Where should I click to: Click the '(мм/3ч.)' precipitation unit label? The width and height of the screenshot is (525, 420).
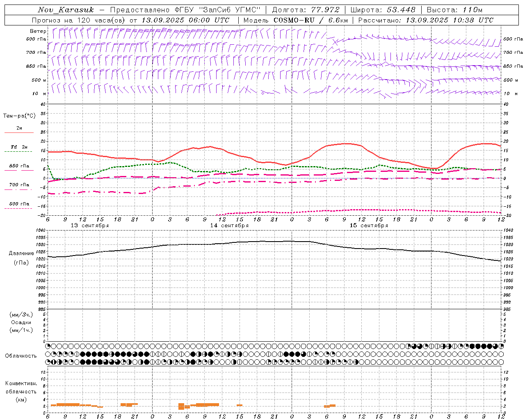pyautogui.click(x=21, y=315)
